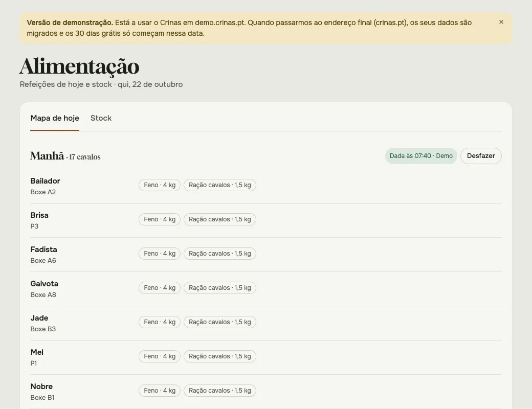Click Mel's Ração cavalos 1,5 kg chip

(x=220, y=356)
